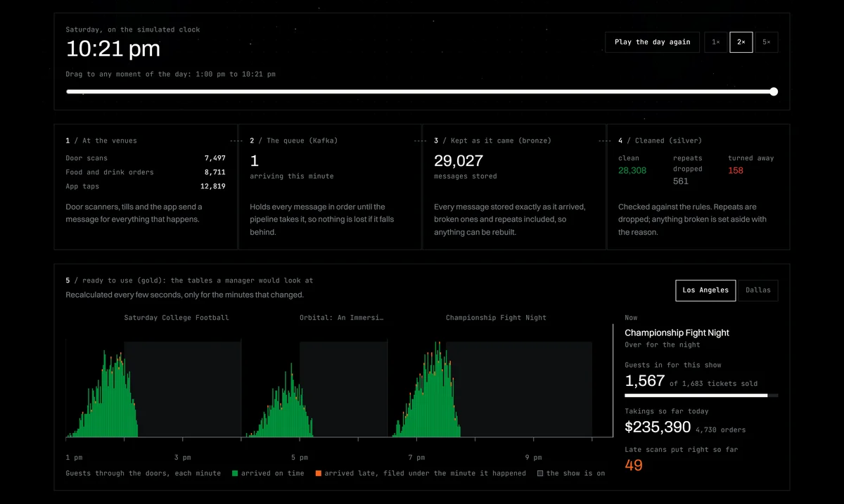
Task: Select the Door scans count 7,497
Action: [x=215, y=158]
